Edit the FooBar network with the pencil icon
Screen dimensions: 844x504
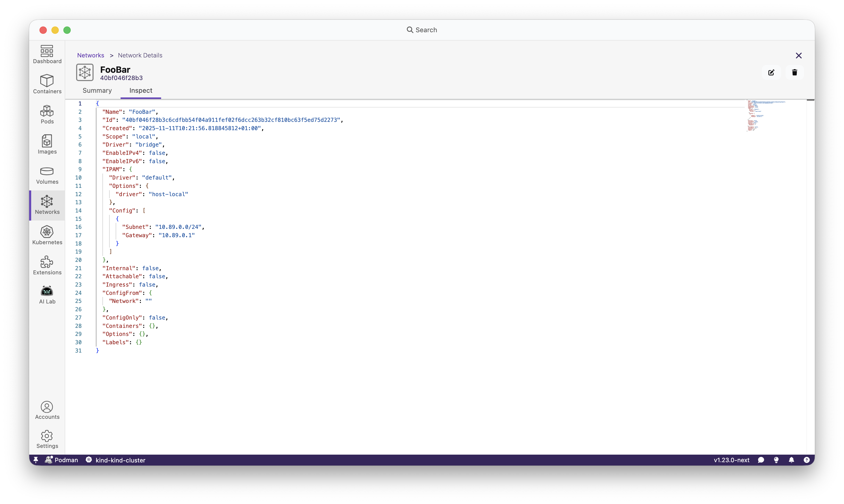tap(771, 72)
